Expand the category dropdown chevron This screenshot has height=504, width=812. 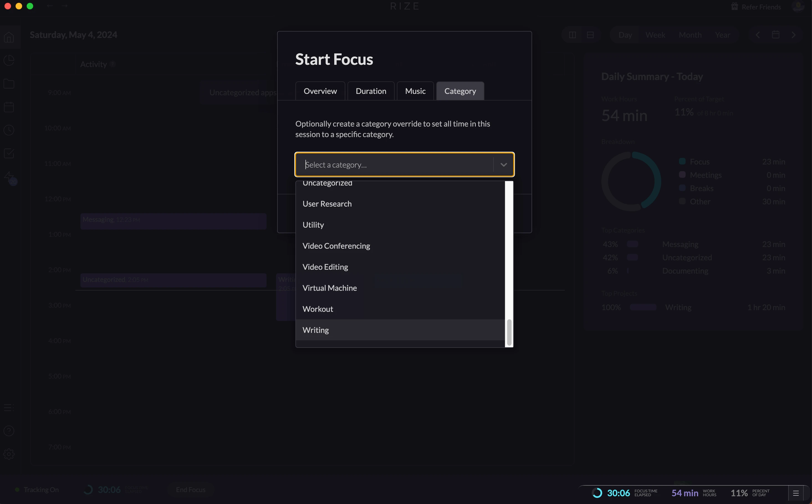click(504, 165)
